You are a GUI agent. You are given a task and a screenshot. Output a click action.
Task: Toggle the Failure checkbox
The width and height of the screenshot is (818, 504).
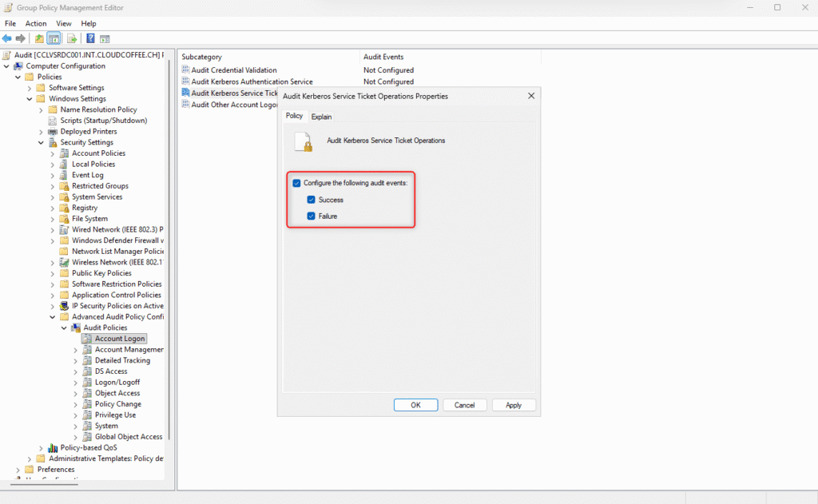click(x=312, y=216)
